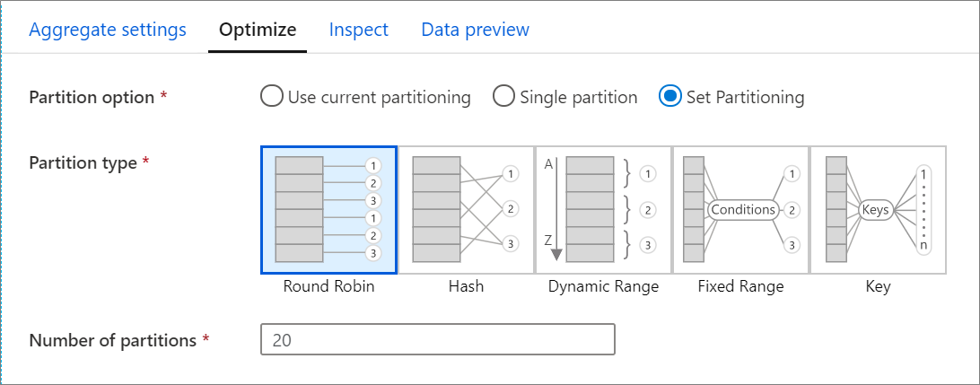This screenshot has width=980, height=385.
Task: Open the Data preview tab
Action: tap(476, 30)
